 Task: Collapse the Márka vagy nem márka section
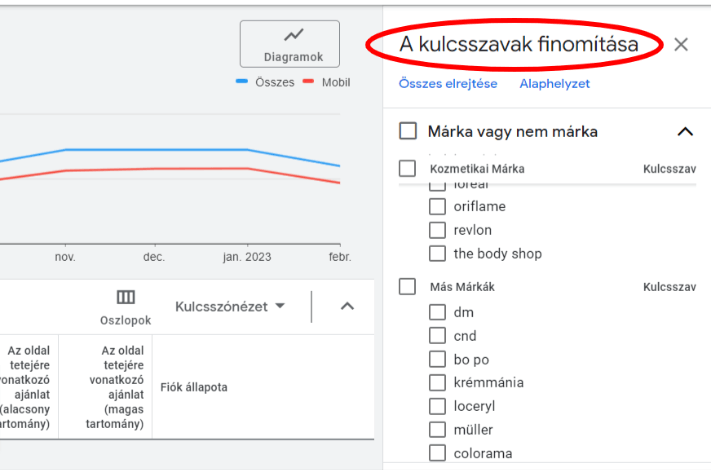click(685, 132)
